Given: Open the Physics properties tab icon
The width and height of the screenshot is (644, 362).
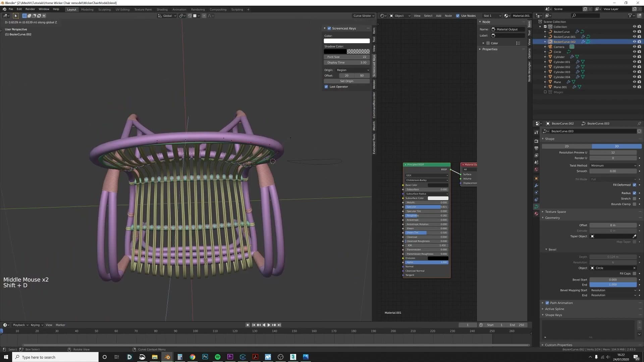Looking at the screenshot, I should 536,192.
